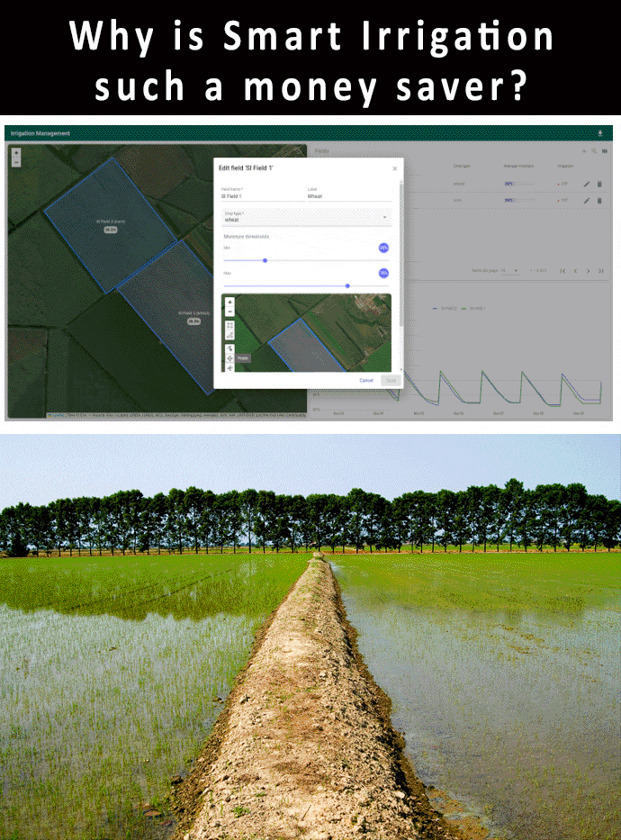Select the cut tool at mini map bottom
621x840 pixels.
point(229,367)
